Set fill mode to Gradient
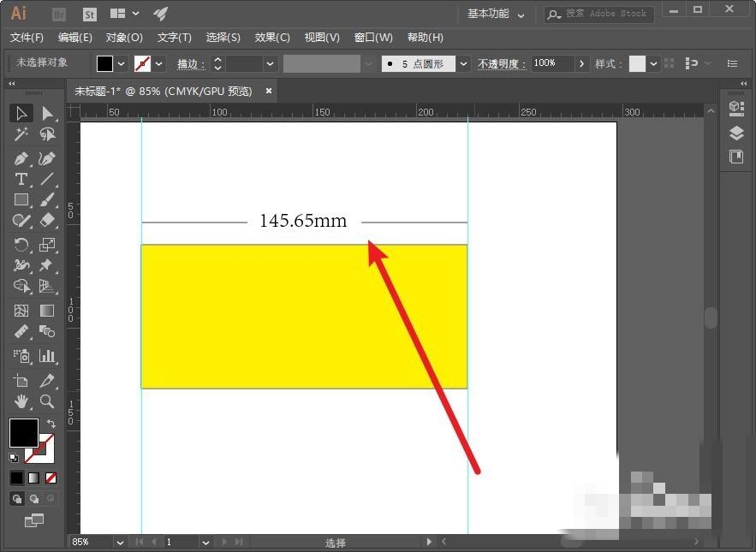Viewport: 756px width, 552px height. pyautogui.click(x=33, y=478)
